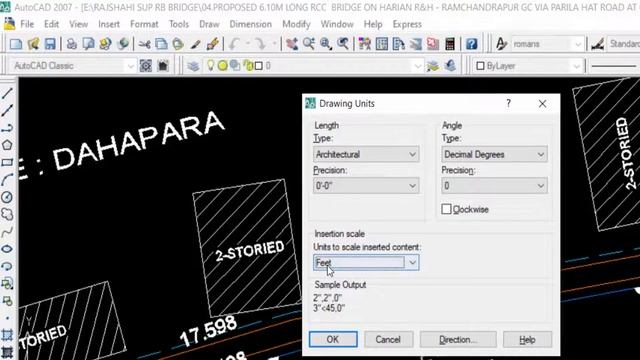Open Text Style icon
The height and width of the screenshot is (360, 640).
pyautogui.click(x=501, y=44)
